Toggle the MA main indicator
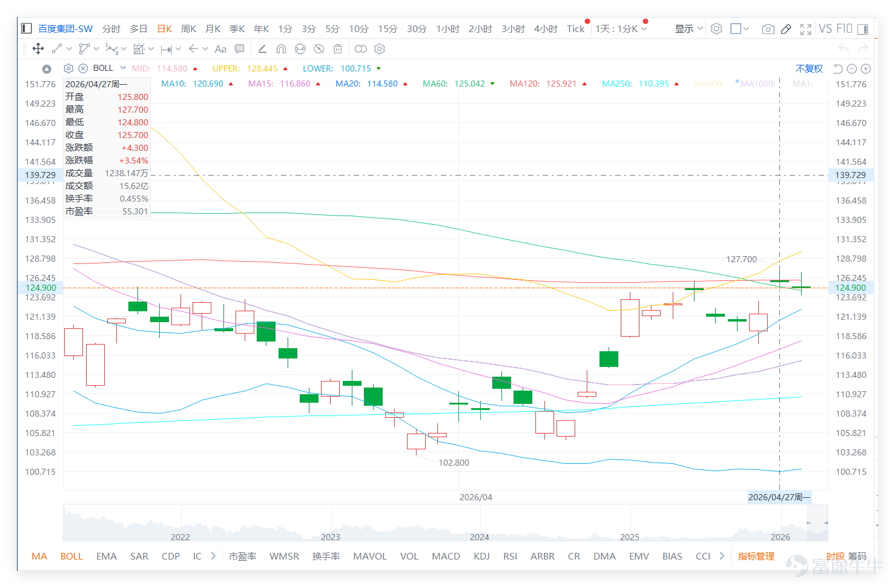 point(39,556)
